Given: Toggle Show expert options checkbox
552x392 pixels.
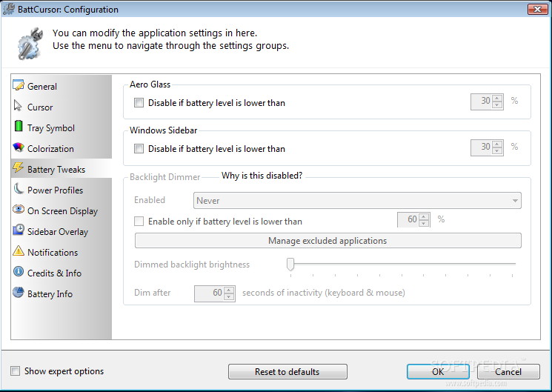Looking at the screenshot, I should [15, 371].
